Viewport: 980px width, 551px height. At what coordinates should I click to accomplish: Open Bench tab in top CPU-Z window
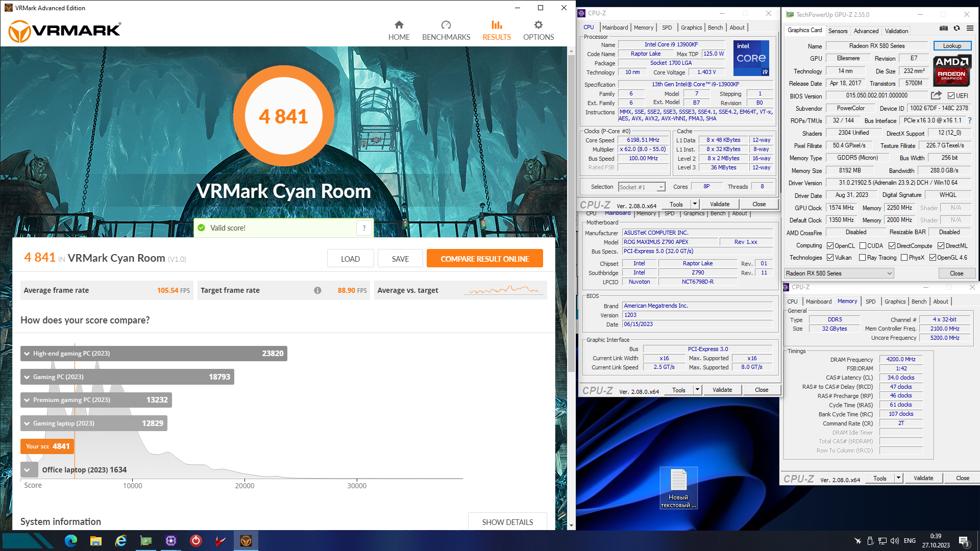pyautogui.click(x=715, y=28)
